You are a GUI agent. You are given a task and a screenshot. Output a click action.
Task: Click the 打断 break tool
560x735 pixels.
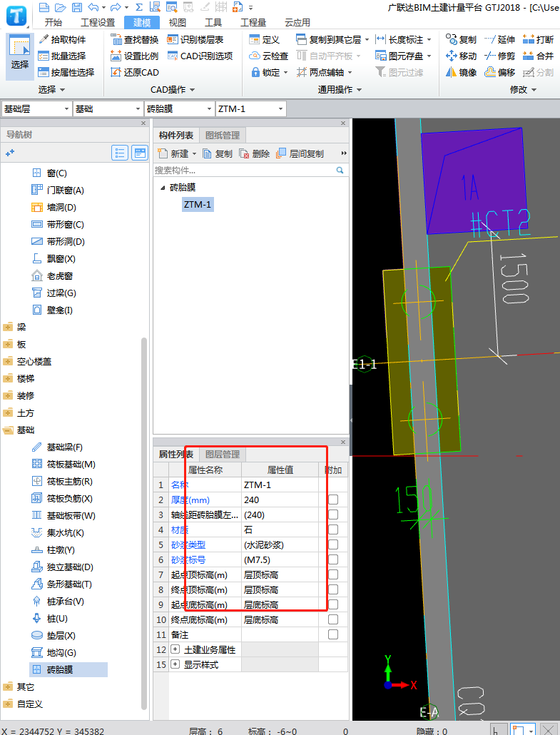point(538,39)
